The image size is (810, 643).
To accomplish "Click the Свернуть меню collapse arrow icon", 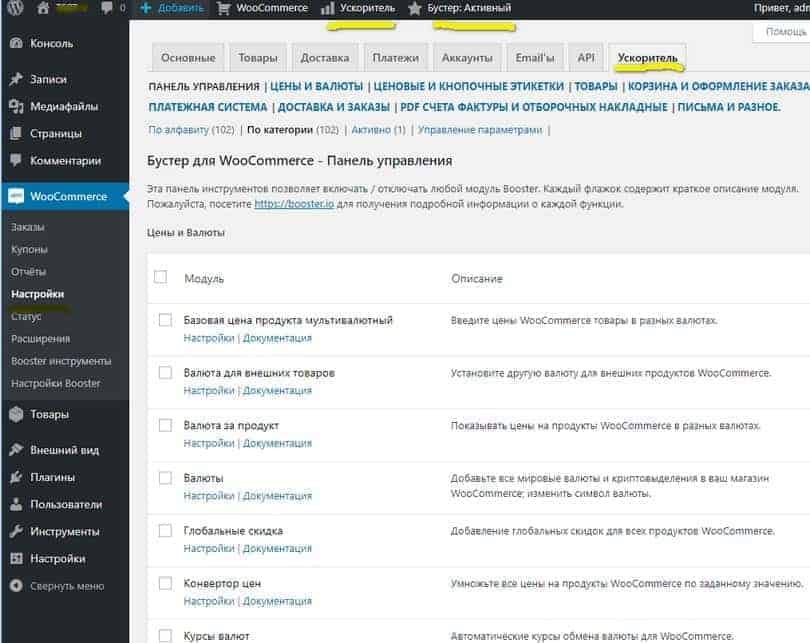I will coord(17,586).
